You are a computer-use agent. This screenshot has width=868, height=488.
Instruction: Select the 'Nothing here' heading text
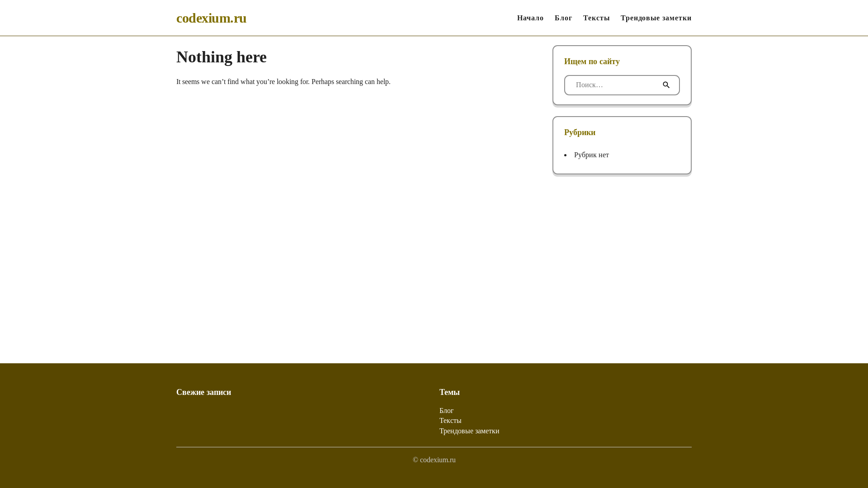[x=222, y=57]
